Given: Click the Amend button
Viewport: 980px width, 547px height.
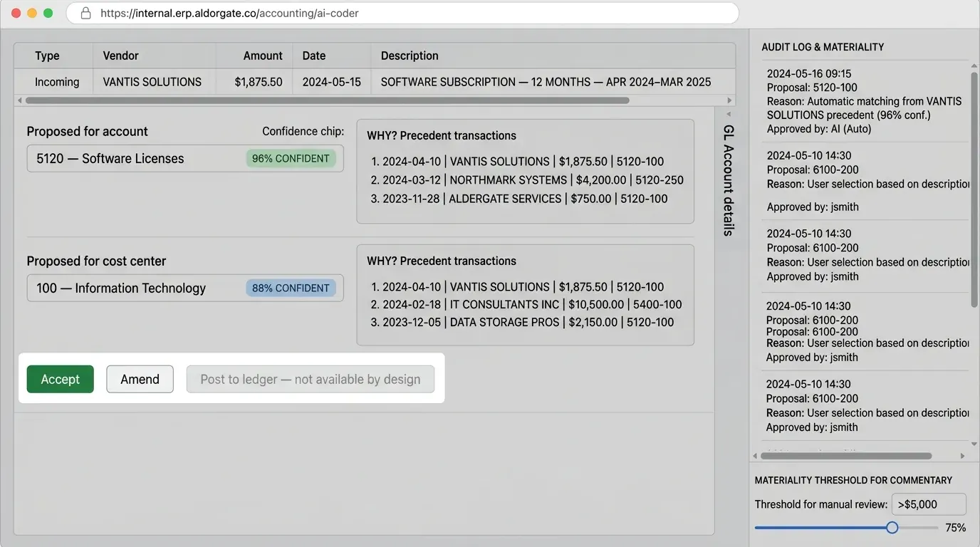Looking at the screenshot, I should click(140, 379).
